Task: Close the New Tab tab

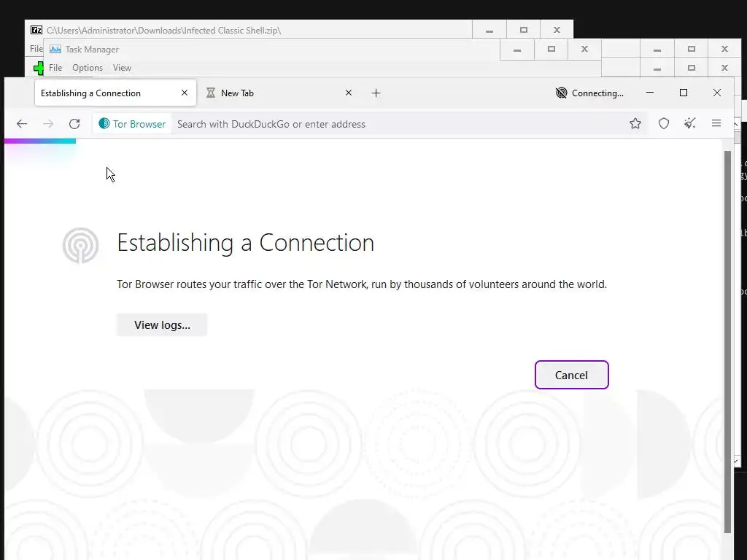Action: click(349, 93)
